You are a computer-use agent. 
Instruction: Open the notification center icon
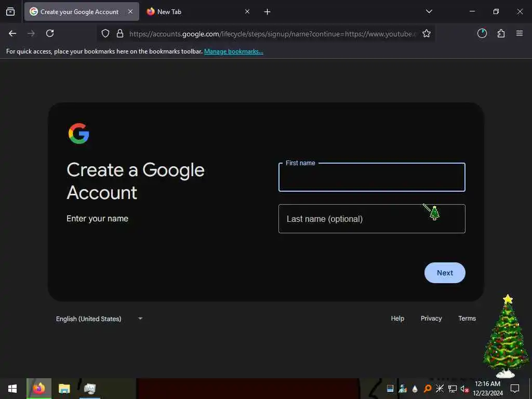point(515,389)
